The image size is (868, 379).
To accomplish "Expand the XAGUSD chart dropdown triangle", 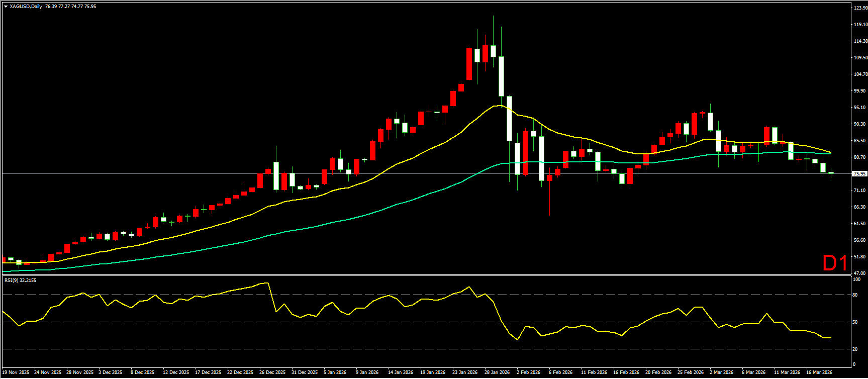I will pyautogui.click(x=6, y=7).
